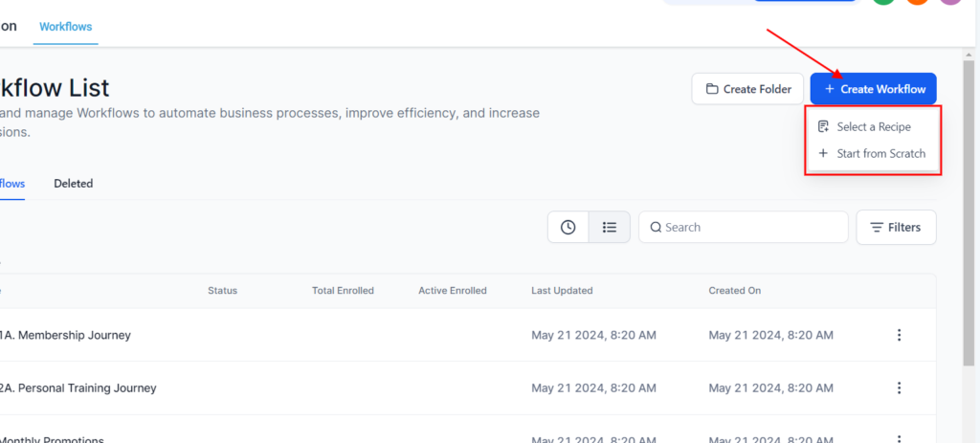
Task: Click the orange avatar circle at top
Action: tap(917, 3)
